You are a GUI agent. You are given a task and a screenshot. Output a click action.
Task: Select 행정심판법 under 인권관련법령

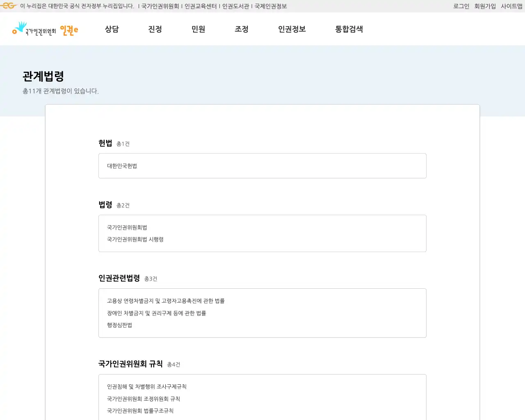(119, 325)
